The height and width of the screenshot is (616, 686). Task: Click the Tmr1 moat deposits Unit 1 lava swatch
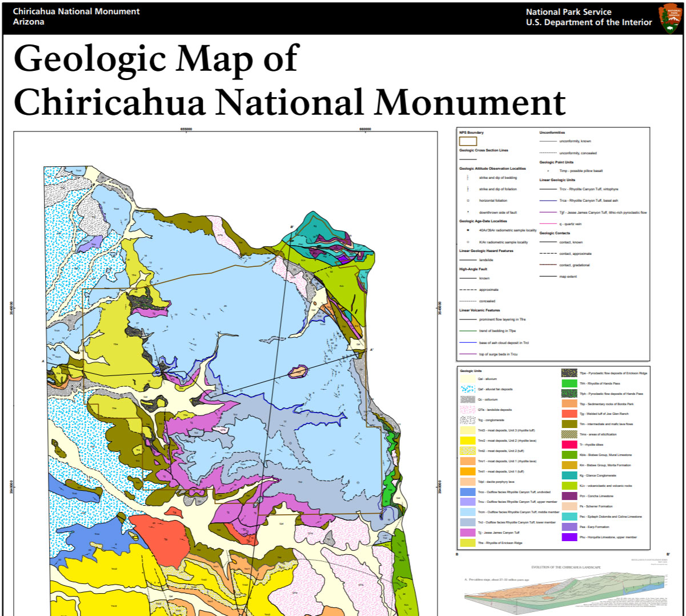point(468,461)
